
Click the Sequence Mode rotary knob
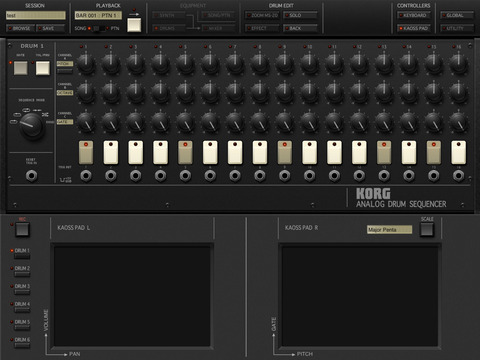coord(32,126)
